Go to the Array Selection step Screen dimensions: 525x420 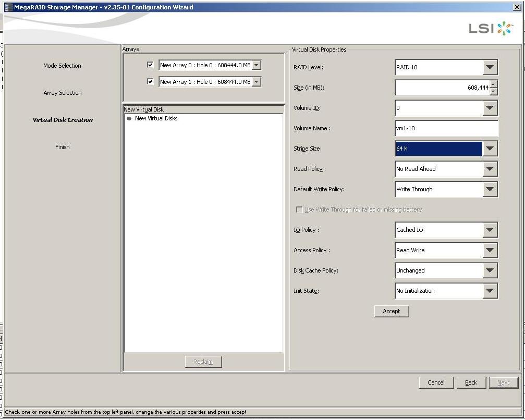62,93
